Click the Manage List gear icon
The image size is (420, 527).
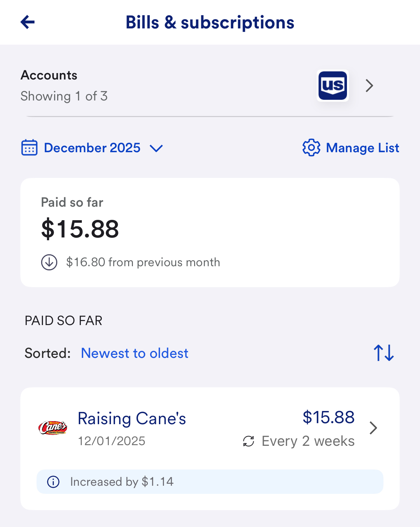tap(311, 148)
